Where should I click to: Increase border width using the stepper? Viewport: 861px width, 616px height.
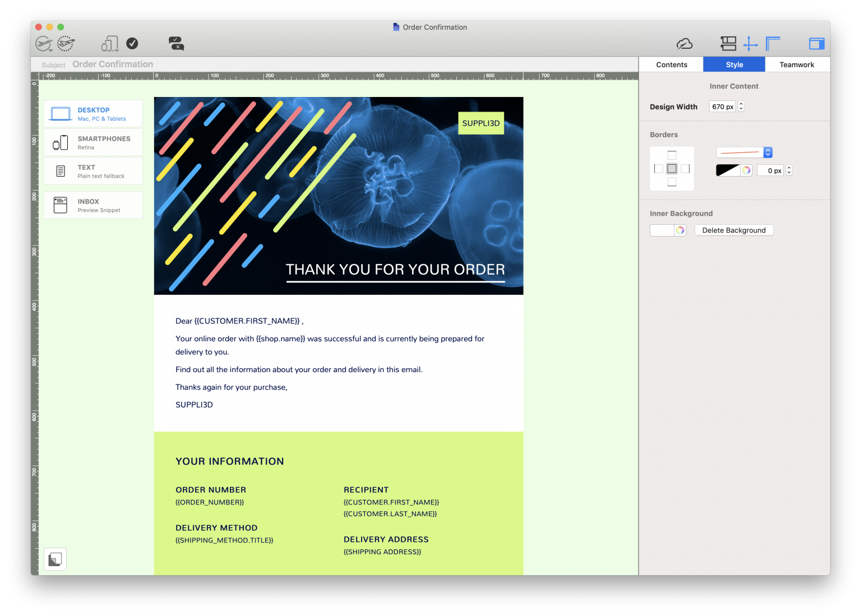pos(789,168)
